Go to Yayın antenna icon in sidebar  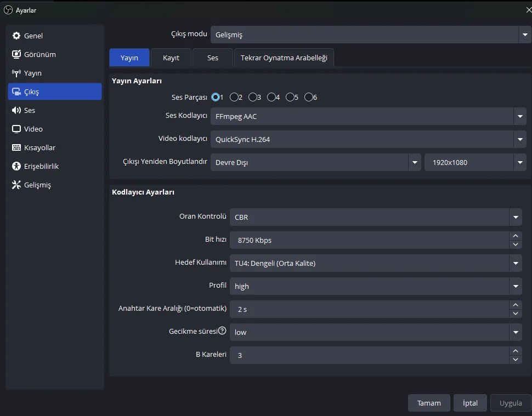click(x=16, y=73)
